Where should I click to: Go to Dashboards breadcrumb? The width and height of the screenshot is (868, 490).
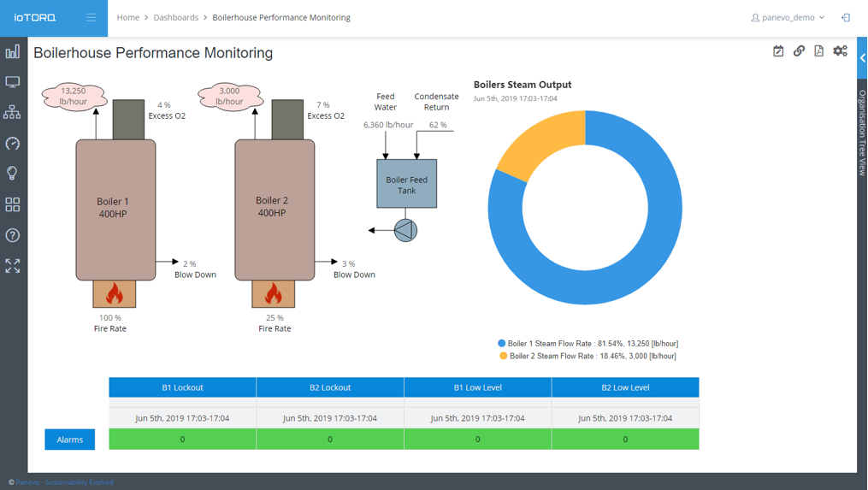(x=175, y=18)
